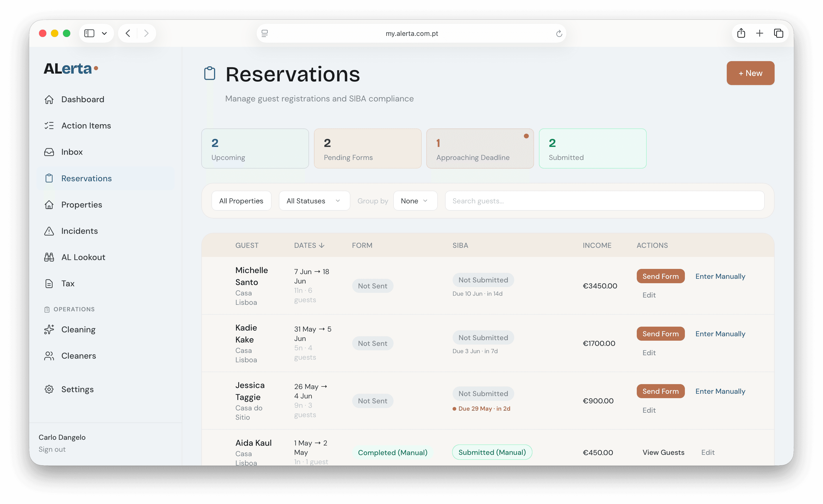The image size is (823, 504).
Task: Enter Manually for Kadie Kake
Action: (x=720, y=334)
